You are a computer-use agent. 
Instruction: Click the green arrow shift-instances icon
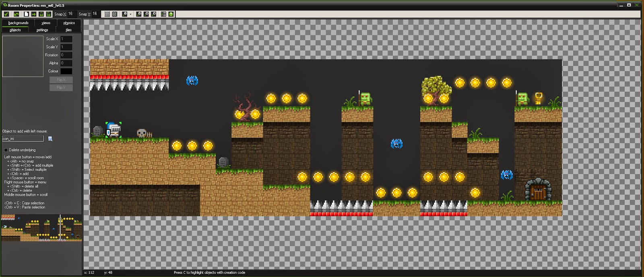[33, 14]
